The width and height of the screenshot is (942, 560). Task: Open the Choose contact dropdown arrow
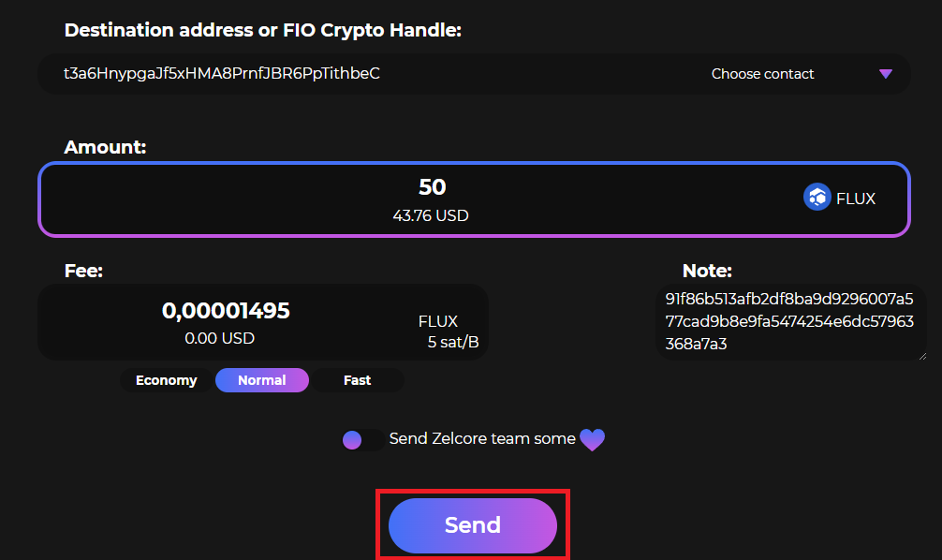[886, 74]
